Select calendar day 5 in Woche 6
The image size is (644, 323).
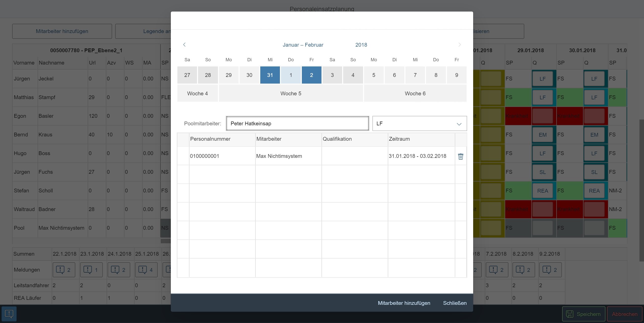374,75
